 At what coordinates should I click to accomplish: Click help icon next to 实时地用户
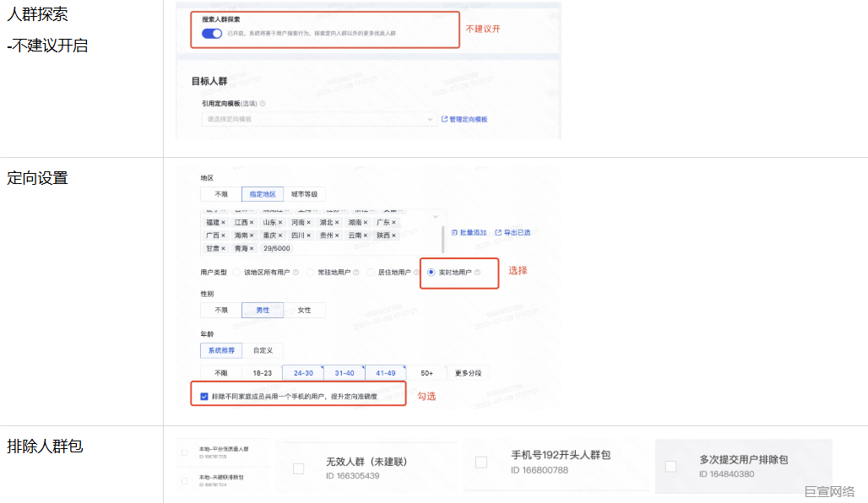point(477,273)
